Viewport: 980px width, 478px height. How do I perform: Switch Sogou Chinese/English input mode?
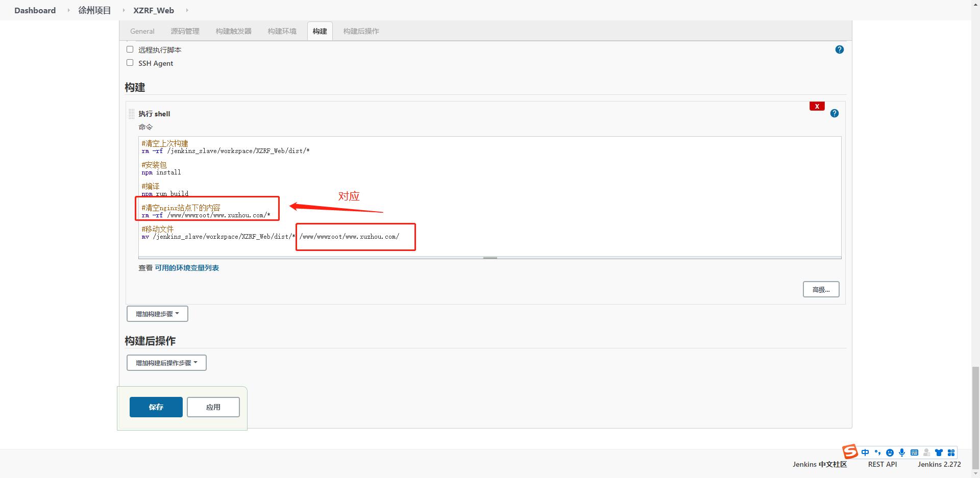pos(865,452)
